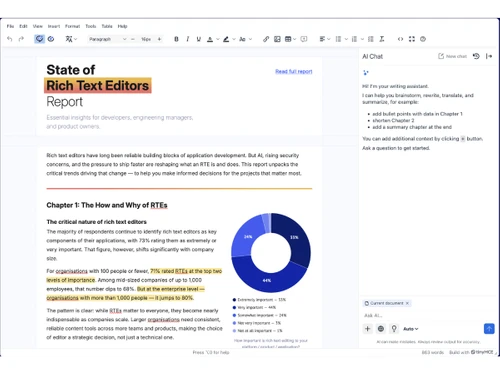Screen dimensions: 500x375
Task: Decrease font size with minus button
Action: point(133,39)
